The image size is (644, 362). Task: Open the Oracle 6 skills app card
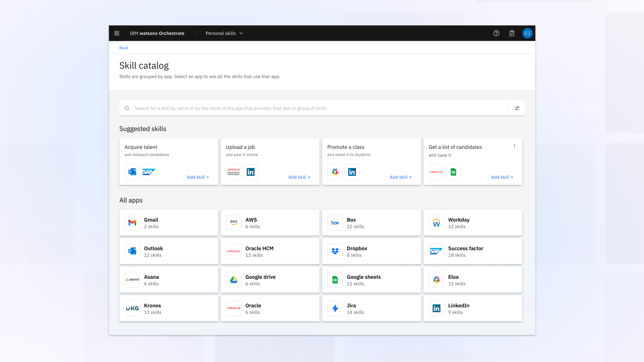point(270,308)
